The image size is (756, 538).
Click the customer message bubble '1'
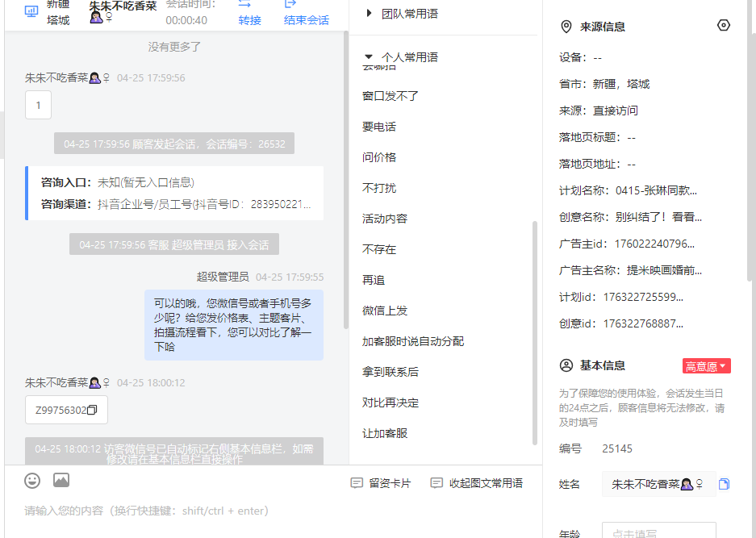click(x=38, y=105)
